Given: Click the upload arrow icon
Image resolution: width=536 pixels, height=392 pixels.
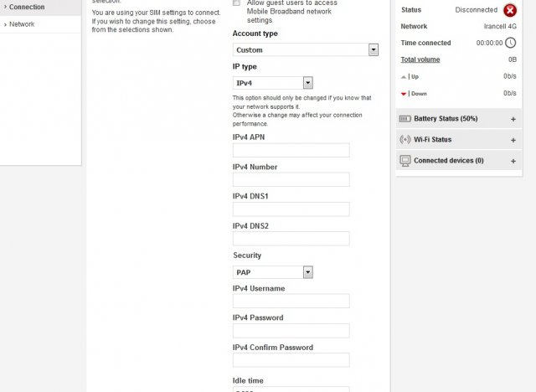Looking at the screenshot, I should (405, 76).
